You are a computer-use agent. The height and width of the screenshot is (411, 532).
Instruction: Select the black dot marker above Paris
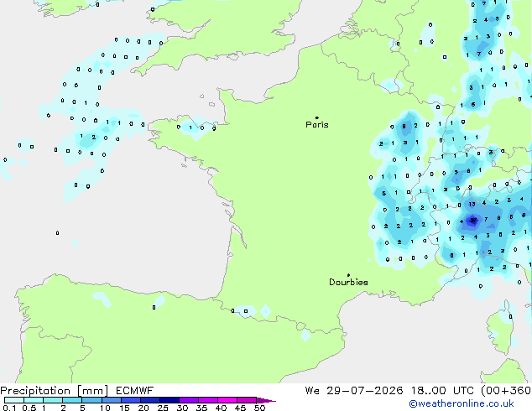click(x=317, y=117)
